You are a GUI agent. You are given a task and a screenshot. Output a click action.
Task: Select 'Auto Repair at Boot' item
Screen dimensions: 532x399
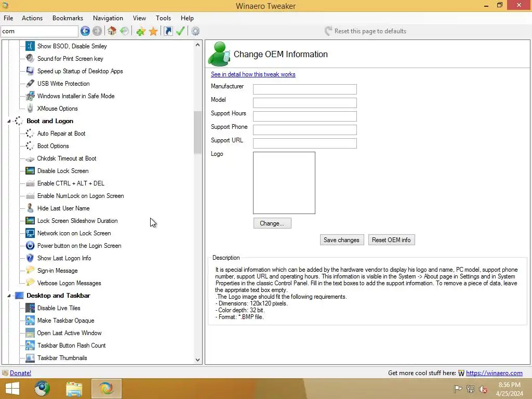pyautogui.click(x=61, y=134)
